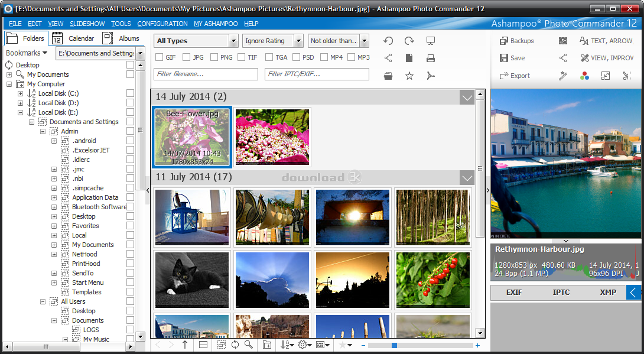Open the FILE menu

(x=15, y=24)
